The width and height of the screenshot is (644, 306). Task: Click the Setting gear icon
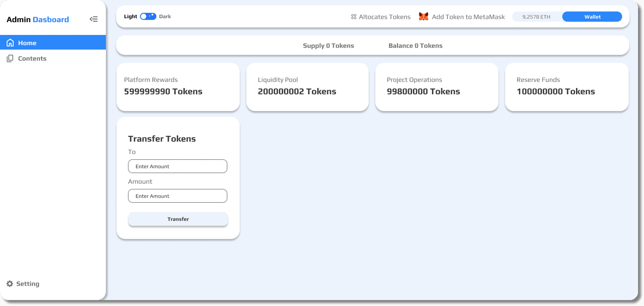tap(10, 284)
